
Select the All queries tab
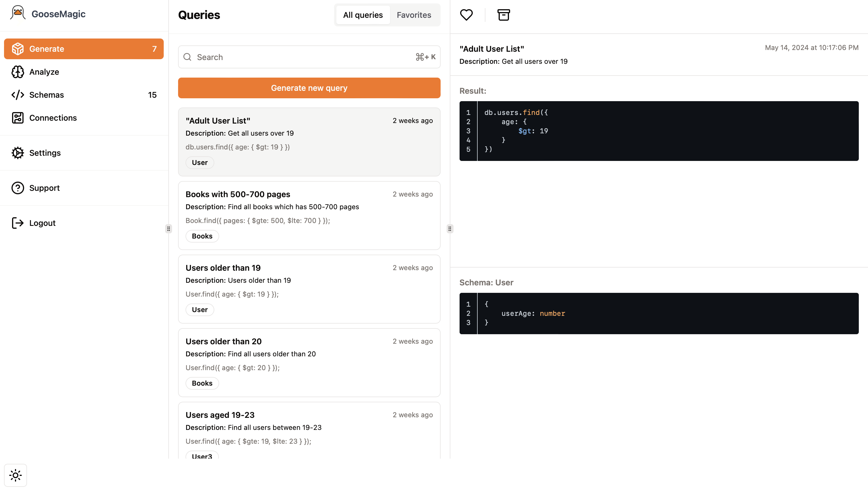(x=362, y=15)
